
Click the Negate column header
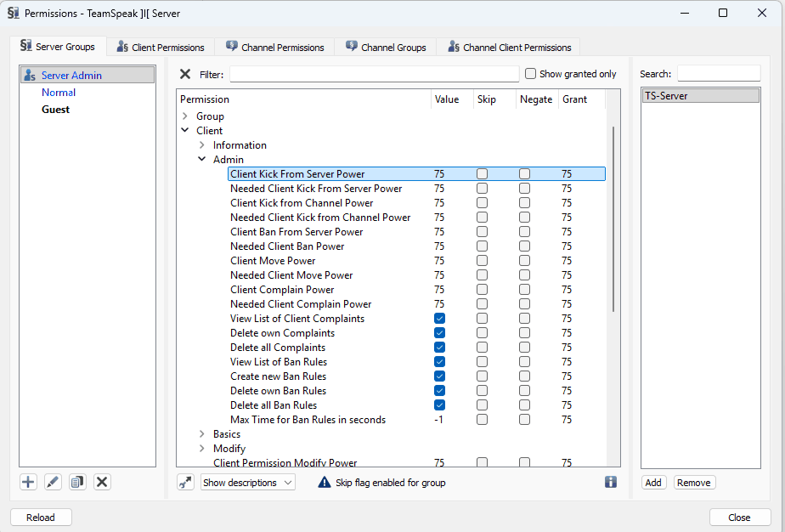(537, 99)
